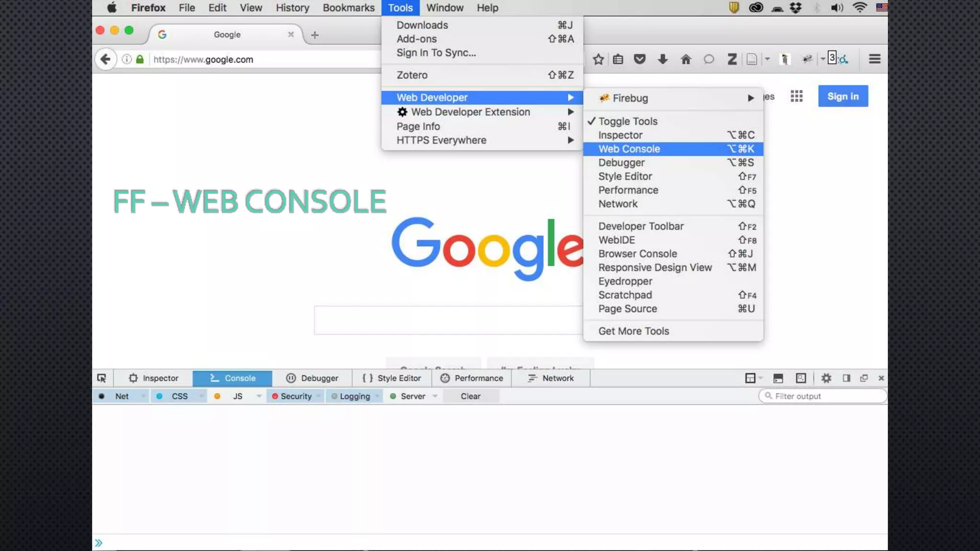
Task: Open the History menu in menu bar
Action: [292, 8]
